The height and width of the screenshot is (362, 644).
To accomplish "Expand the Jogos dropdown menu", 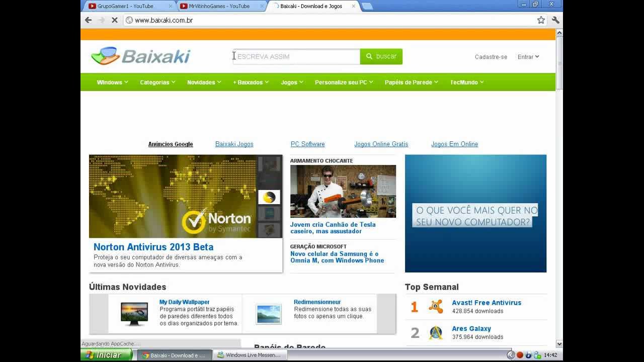I will pyautogui.click(x=292, y=82).
